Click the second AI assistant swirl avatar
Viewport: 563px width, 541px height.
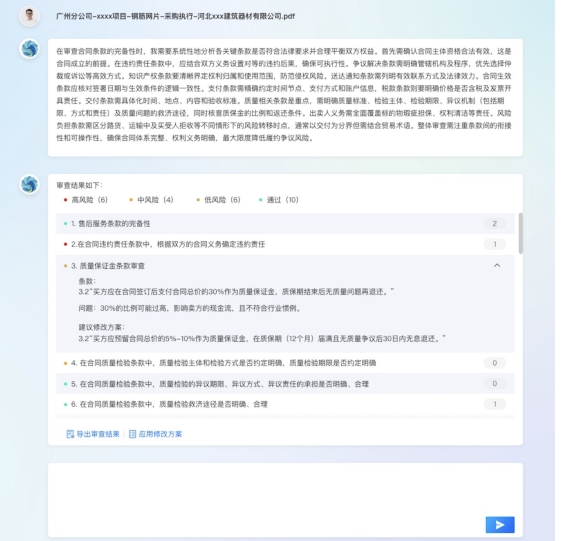29,184
